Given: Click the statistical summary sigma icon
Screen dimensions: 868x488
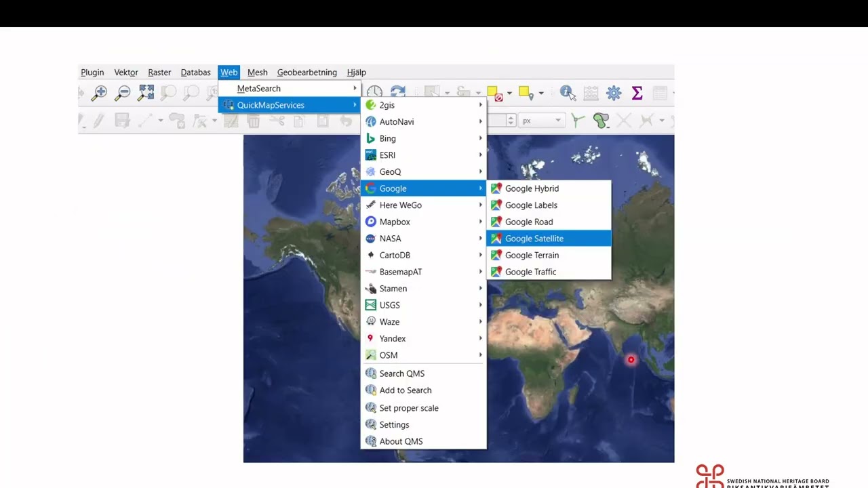Looking at the screenshot, I should click(637, 94).
